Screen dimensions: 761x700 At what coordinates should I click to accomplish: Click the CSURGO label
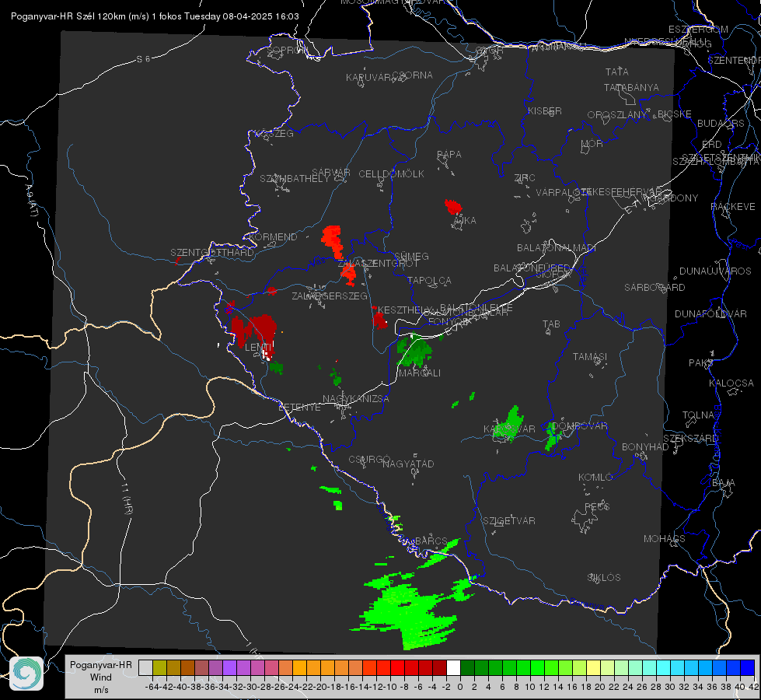[x=369, y=459]
